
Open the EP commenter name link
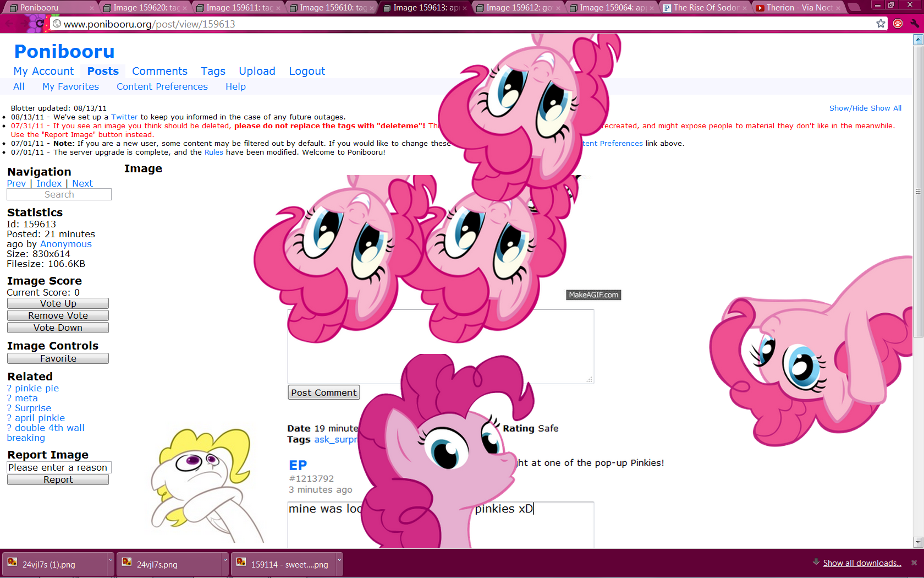(298, 466)
